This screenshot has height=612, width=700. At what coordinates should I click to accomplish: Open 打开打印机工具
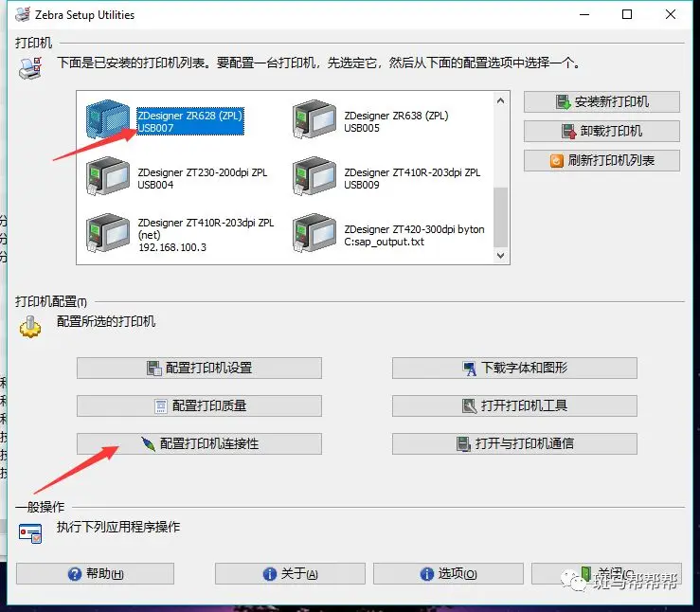click(514, 405)
